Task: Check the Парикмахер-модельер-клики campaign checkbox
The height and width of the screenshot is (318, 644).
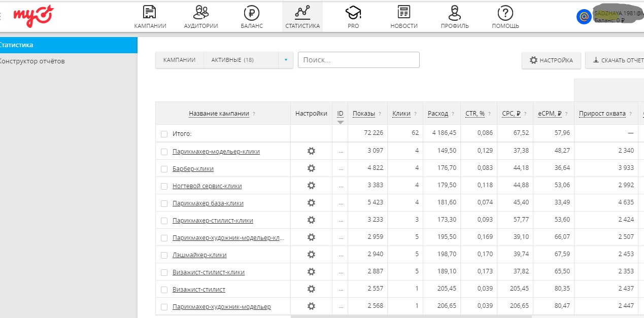Action: pos(164,152)
